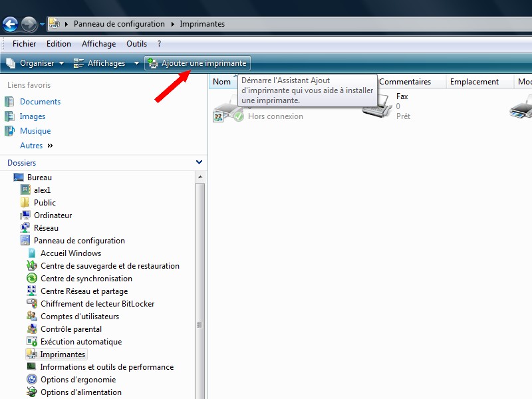The height and width of the screenshot is (399, 532).
Task: Click the Centre Réseau et partage icon
Action: [31, 291]
